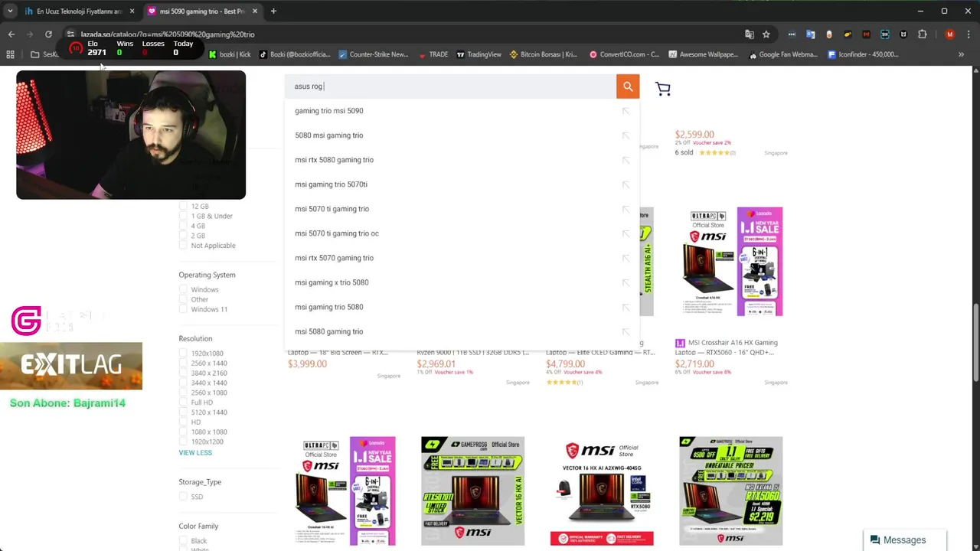Check the 1920x1080 resolution filter
Screen dimensions: 980x551
183,354
